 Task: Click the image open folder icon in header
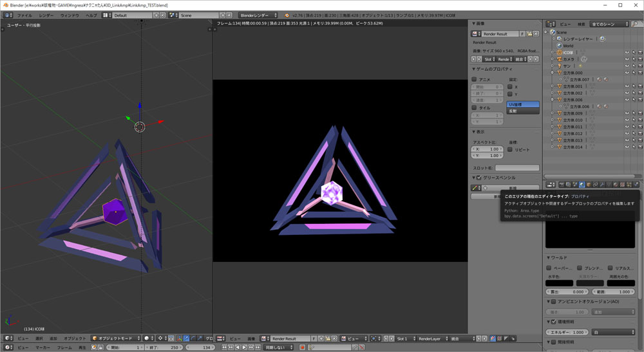328,338
